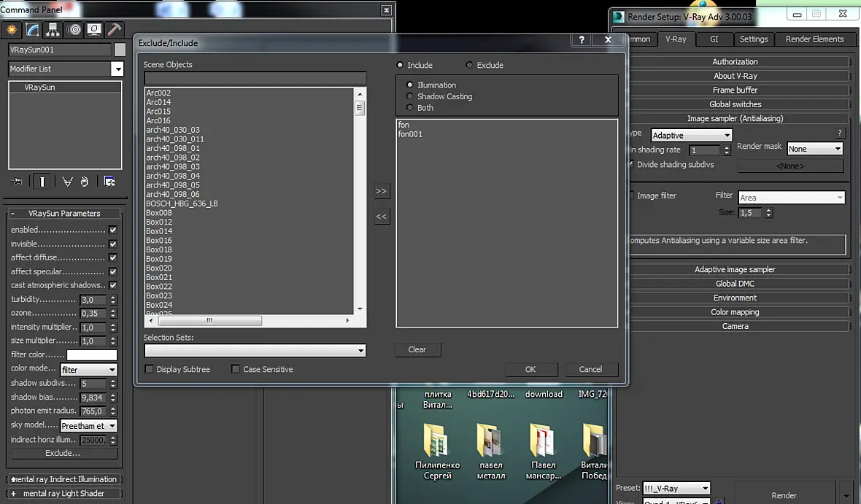Toggle VRaySun enabled checkbox

tap(112, 230)
